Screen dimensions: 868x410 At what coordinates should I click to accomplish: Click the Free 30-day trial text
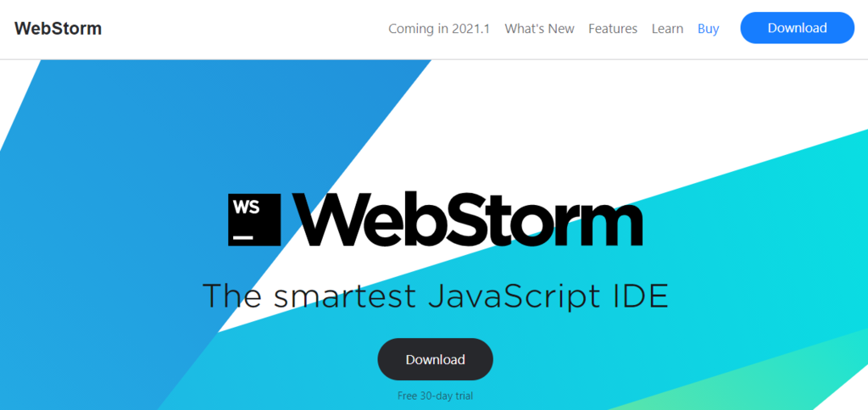click(434, 396)
